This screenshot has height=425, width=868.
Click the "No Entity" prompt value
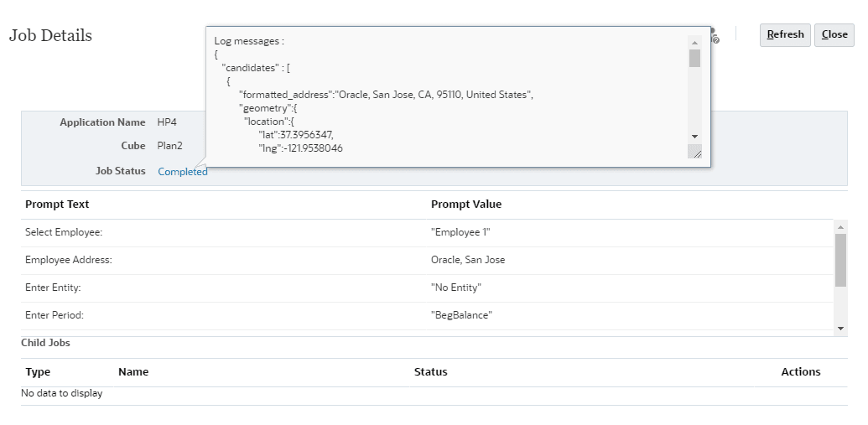coord(456,288)
